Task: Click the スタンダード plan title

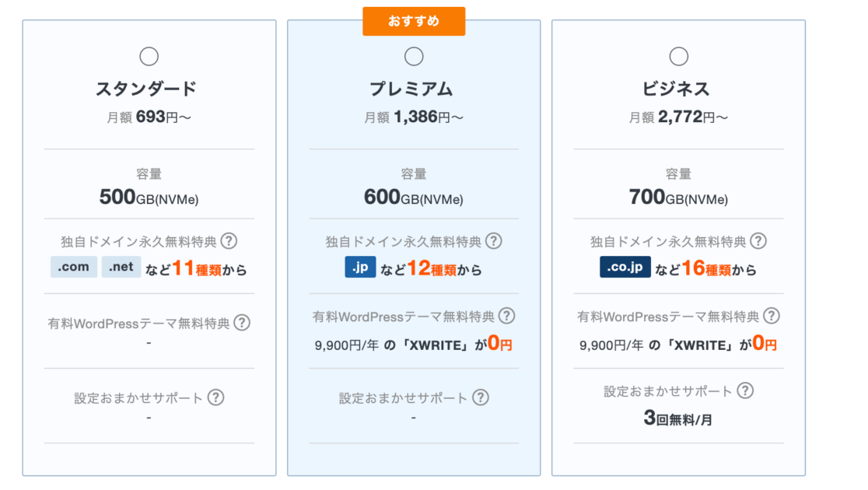Action: 146,89
